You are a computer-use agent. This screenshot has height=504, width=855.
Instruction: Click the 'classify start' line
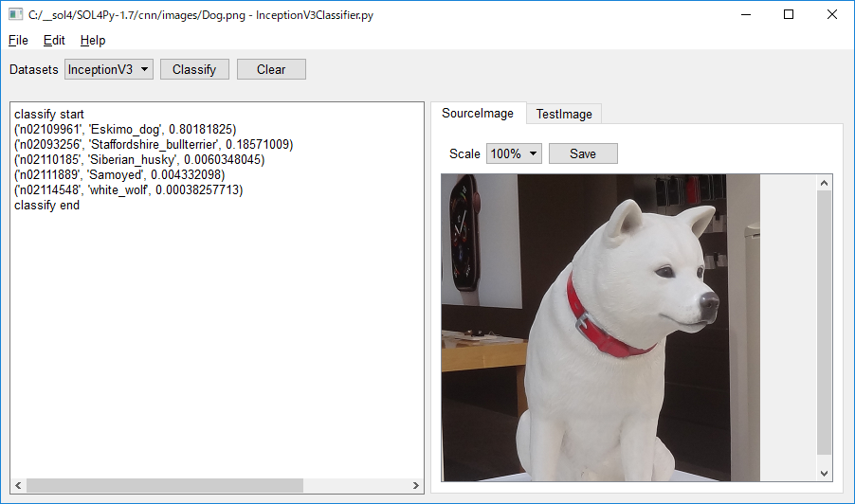pos(49,115)
